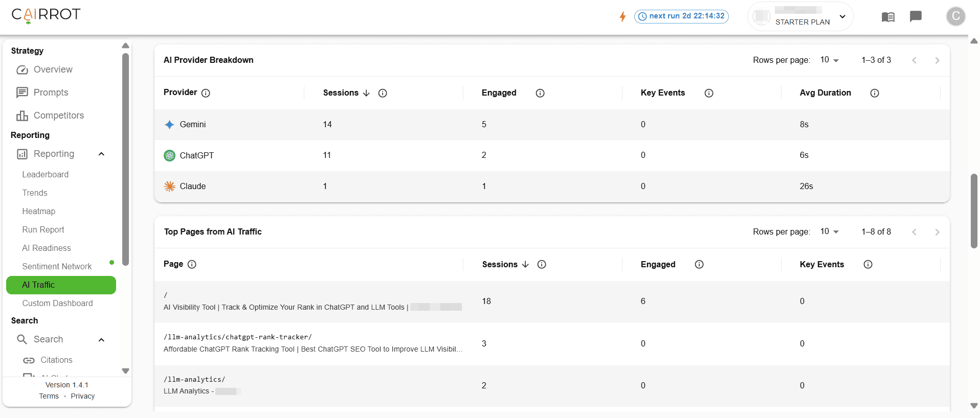Click the Version 1.4.1 text
980x418 pixels.
point(67,385)
